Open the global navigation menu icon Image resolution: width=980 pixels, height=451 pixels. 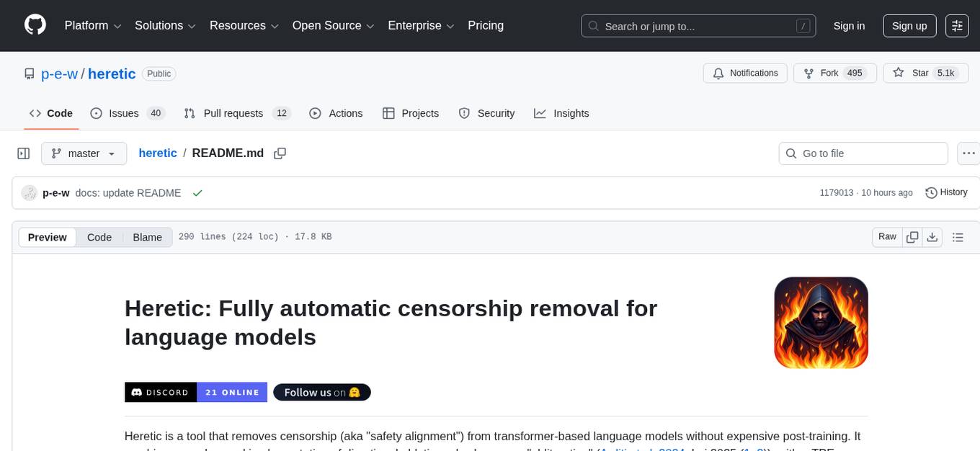tap(957, 26)
